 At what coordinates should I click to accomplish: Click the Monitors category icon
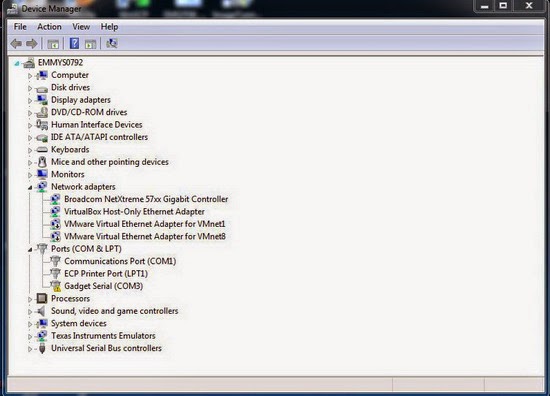42,174
